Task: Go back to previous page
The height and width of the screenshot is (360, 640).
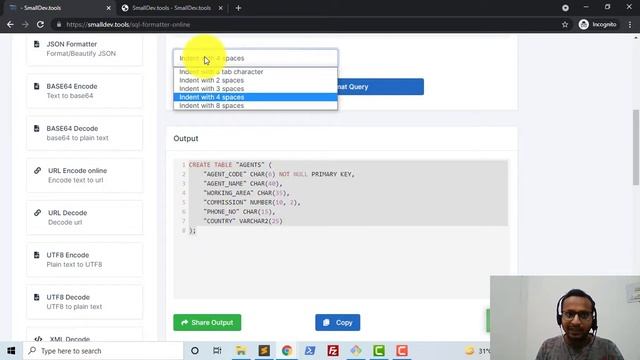Action: tap(10, 24)
